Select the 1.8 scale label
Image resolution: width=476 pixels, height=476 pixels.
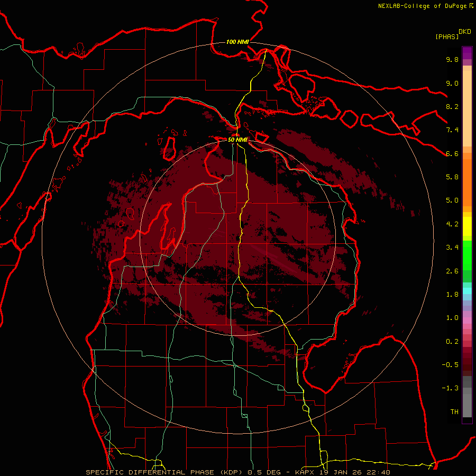click(452, 295)
